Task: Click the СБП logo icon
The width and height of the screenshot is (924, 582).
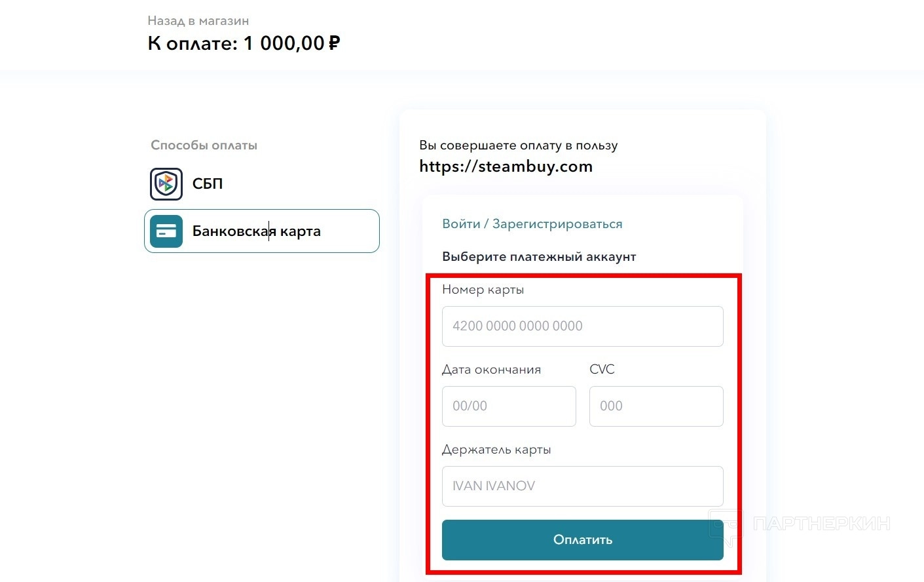Action: pyautogui.click(x=166, y=184)
